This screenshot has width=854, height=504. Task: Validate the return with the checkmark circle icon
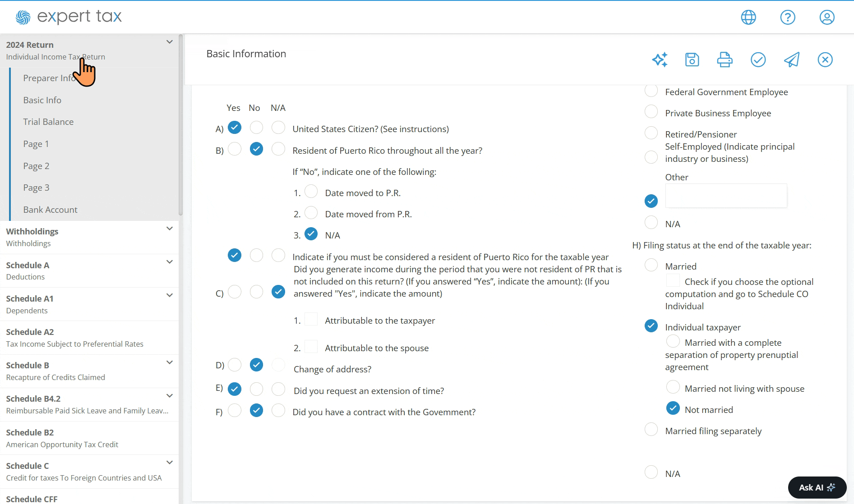(x=758, y=60)
